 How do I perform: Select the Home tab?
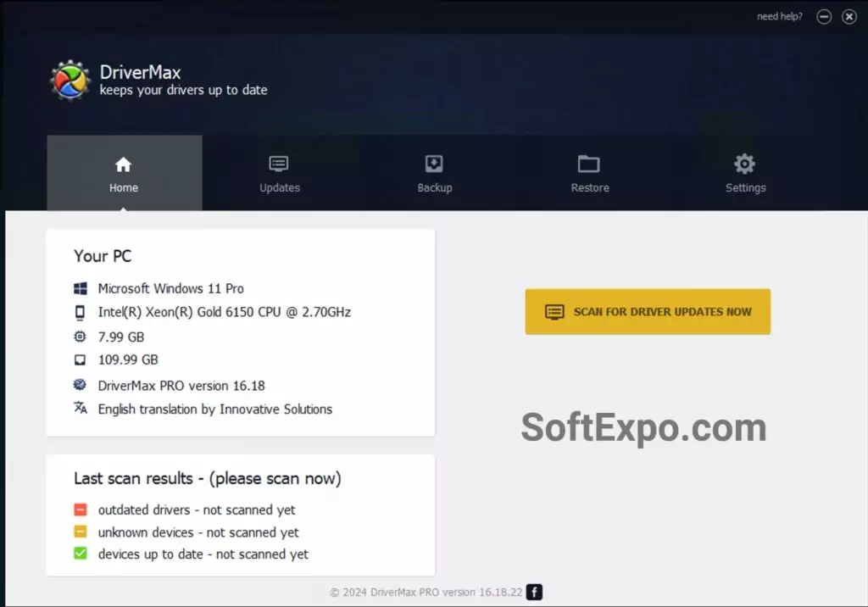(124, 174)
